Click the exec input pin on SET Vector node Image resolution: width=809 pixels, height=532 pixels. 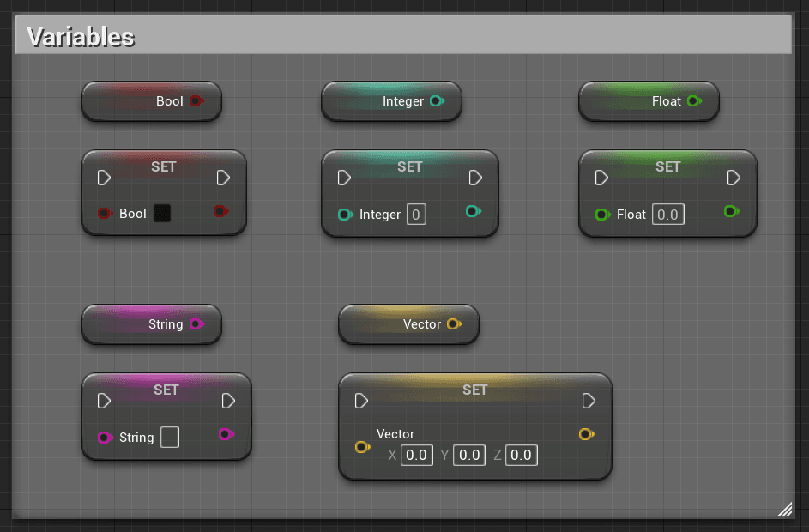click(361, 401)
